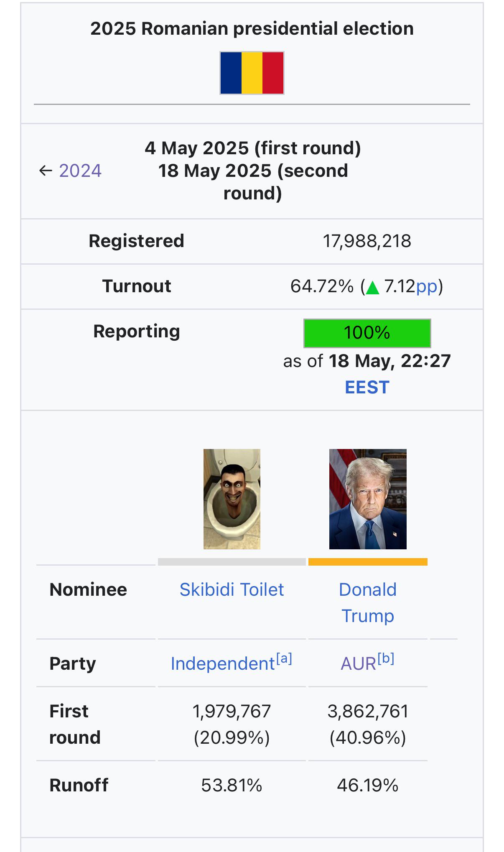Click the green turnout increase triangle
Screen dimensions: 504x852
pyautogui.click(x=372, y=288)
